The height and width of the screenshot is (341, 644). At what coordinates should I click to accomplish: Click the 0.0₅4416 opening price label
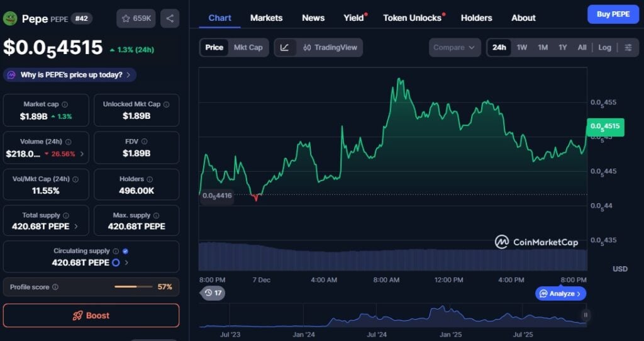[x=217, y=196]
